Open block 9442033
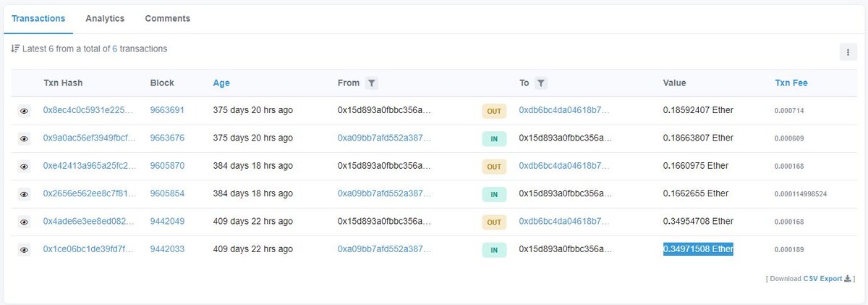 (x=167, y=249)
